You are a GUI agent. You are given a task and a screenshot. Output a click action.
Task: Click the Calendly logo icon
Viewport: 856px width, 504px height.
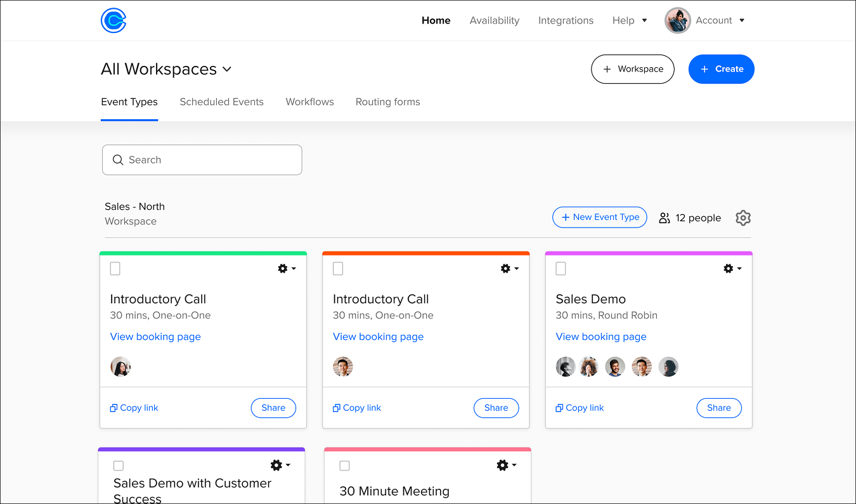(113, 20)
